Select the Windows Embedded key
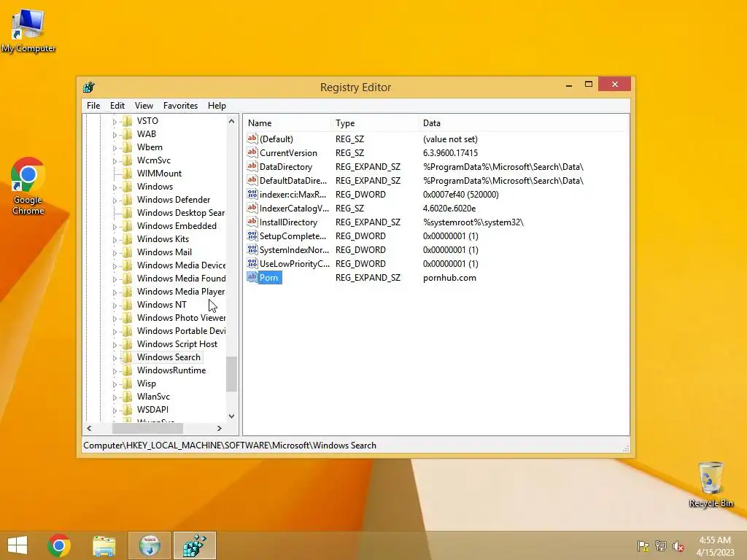Viewport: 747px width, 560px height. click(177, 226)
